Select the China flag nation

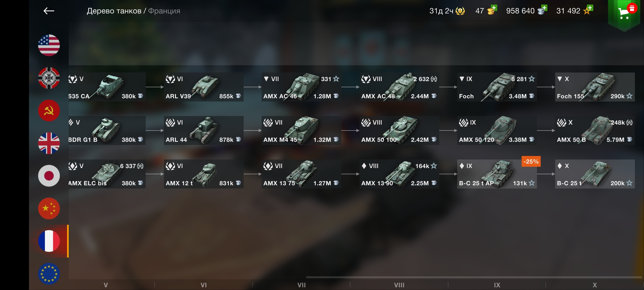tap(49, 209)
